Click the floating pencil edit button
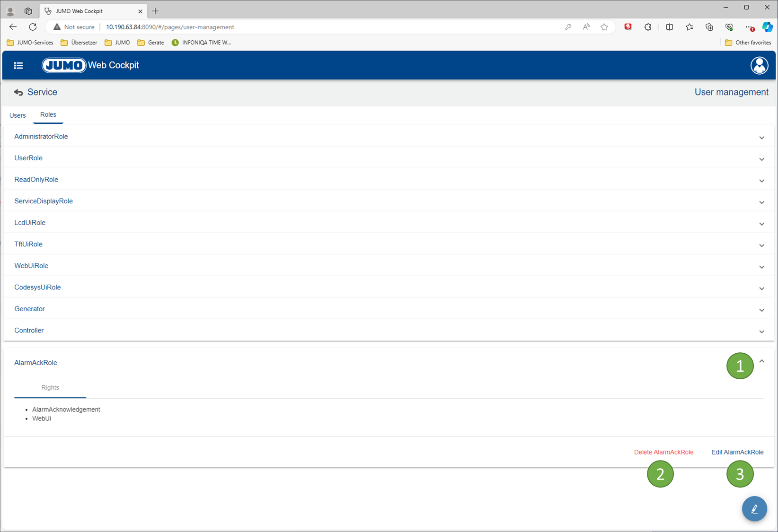The height and width of the screenshot is (532, 778). point(754,509)
